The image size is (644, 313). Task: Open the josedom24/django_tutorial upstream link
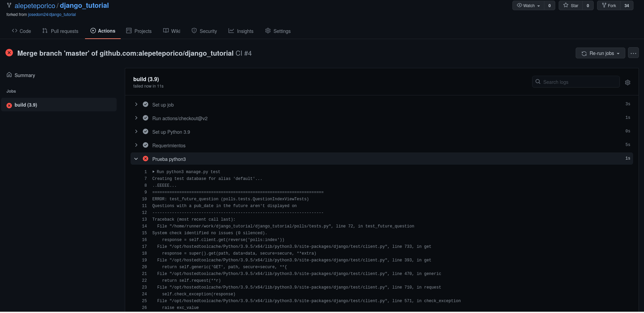click(x=52, y=15)
